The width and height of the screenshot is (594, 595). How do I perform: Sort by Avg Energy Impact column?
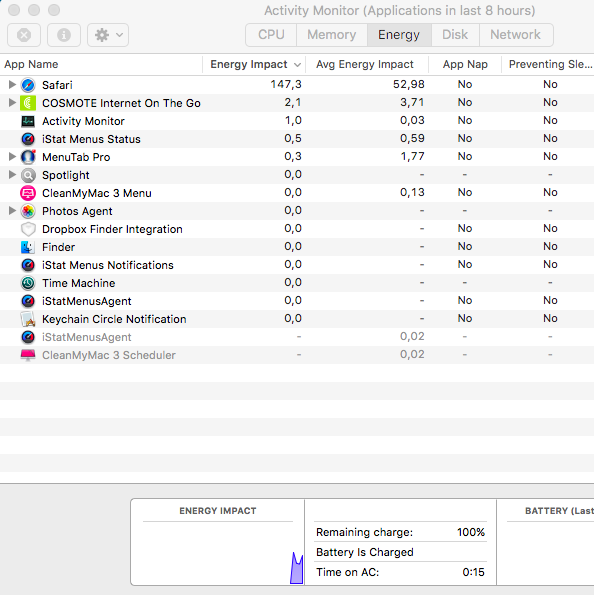pos(367,65)
